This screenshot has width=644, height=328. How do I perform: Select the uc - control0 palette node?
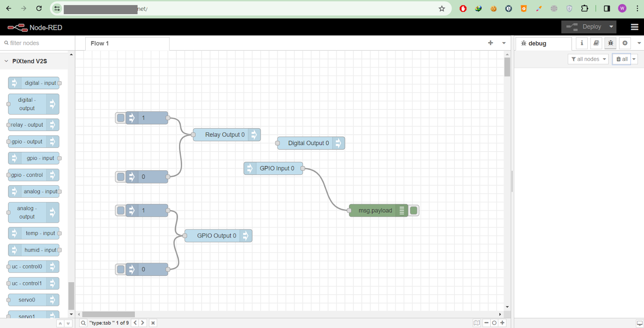pos(34,266)
